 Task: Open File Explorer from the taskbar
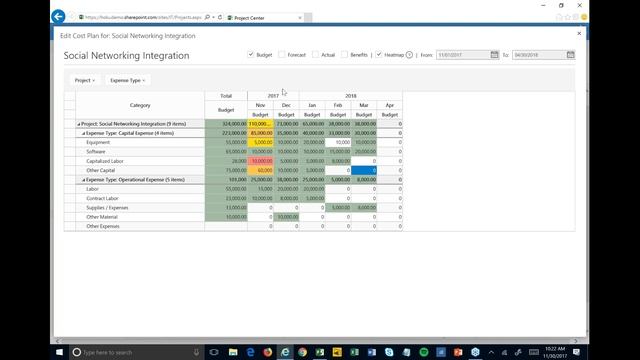(233, 352)
